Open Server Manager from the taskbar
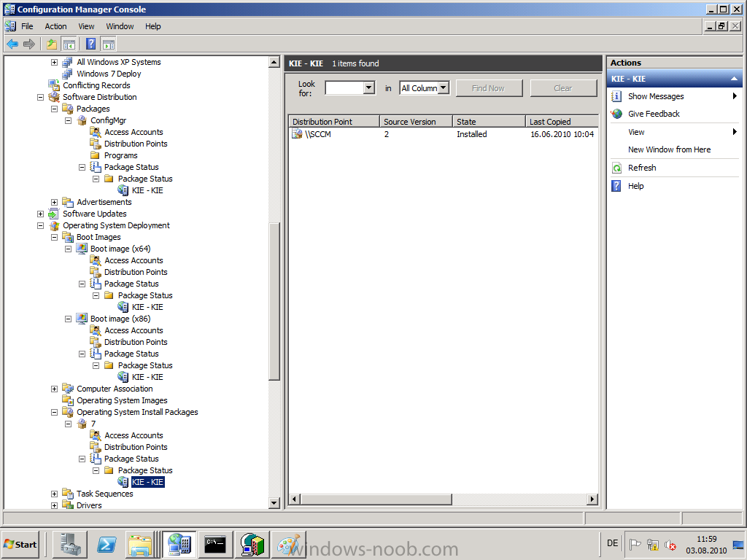The image size is (747, 560). [70, 544]
